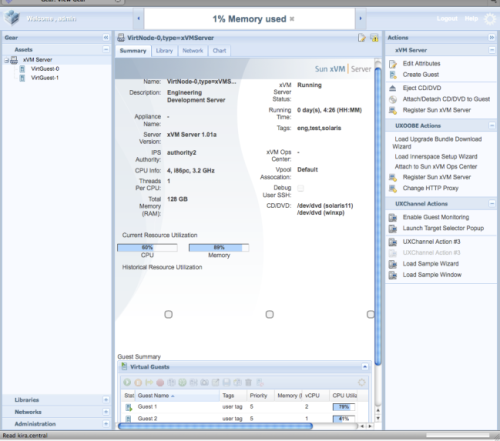Click the Load Sample Wizard icon
The width and height of the screenshot is (500, 441).
(393, 264)
